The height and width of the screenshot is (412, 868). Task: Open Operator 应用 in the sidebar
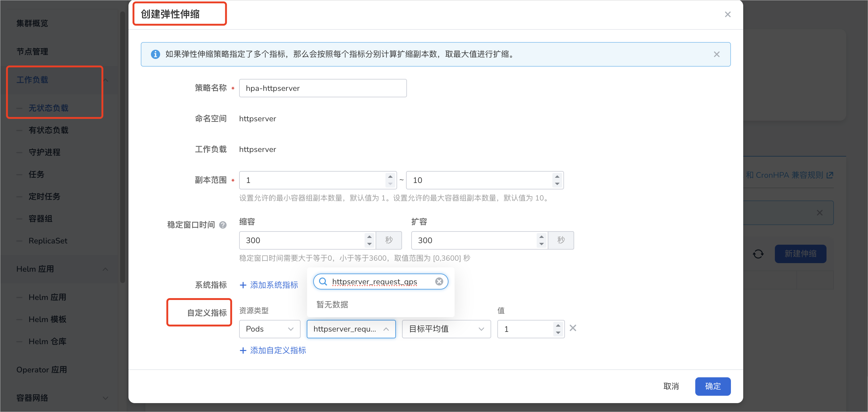coord(42,370)
